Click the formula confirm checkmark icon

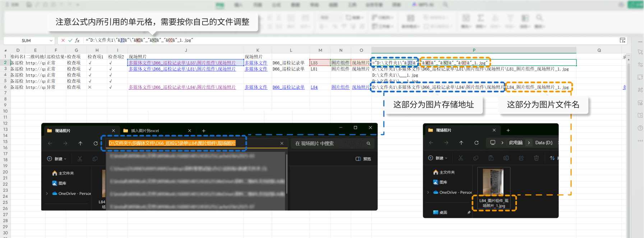[70, 41]
